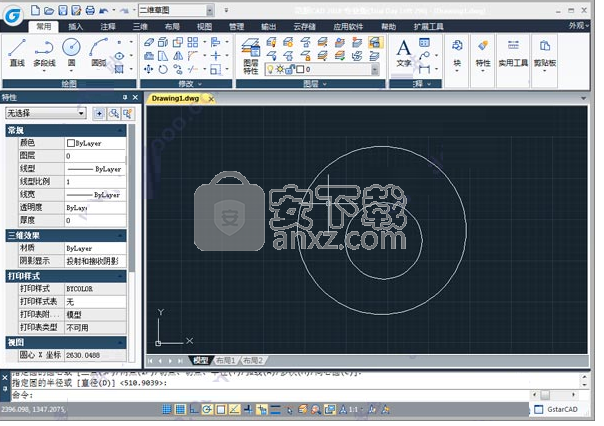Select the Line (直线) tool
The width and height of the screenshot is (604, 426).
(17, 53)
